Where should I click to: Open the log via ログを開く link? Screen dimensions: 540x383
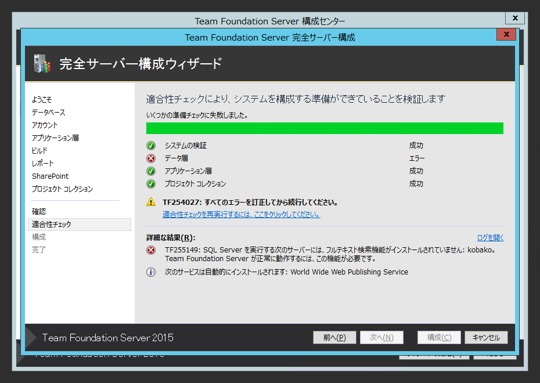(490, 238)
